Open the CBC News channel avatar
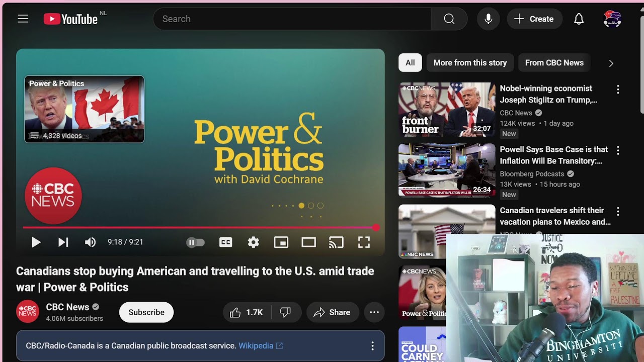Image resolution: width=644 pixels, height=362 pixels. pyautogui.click(x=28, y=312)
